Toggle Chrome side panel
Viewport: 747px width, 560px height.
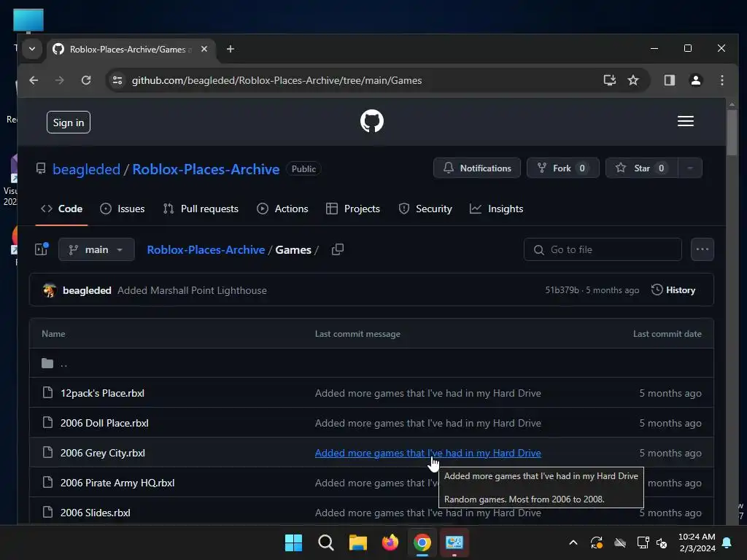coord(670,80)
